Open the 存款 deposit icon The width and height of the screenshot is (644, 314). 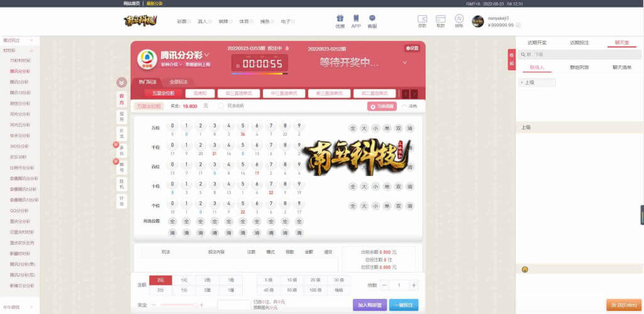click(422, 19)
